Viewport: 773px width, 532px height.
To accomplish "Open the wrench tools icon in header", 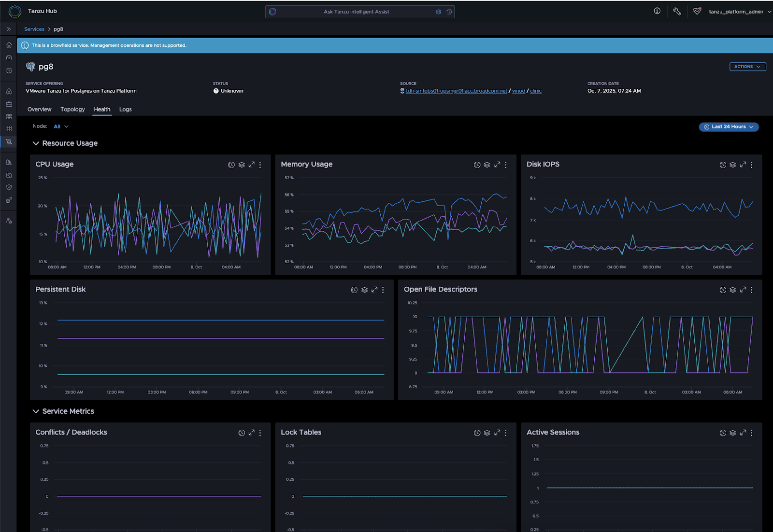I will point(677,12).
